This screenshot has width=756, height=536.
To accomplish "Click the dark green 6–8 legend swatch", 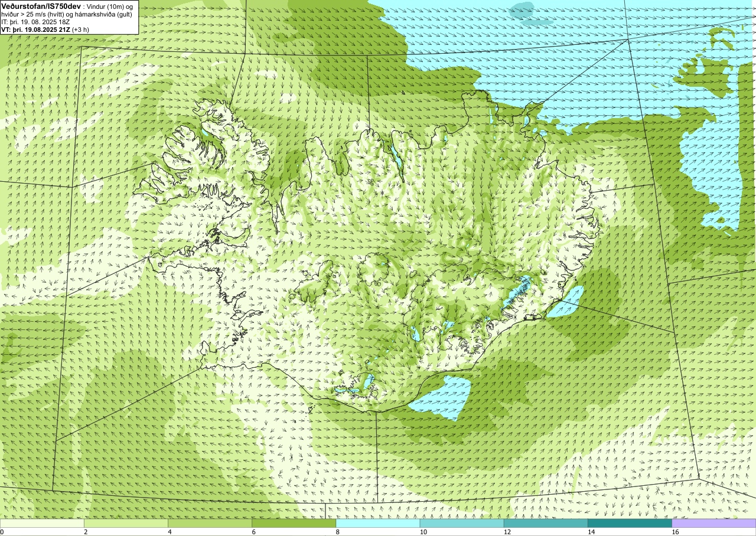I will pyautogui.click(x=294, y=523).
